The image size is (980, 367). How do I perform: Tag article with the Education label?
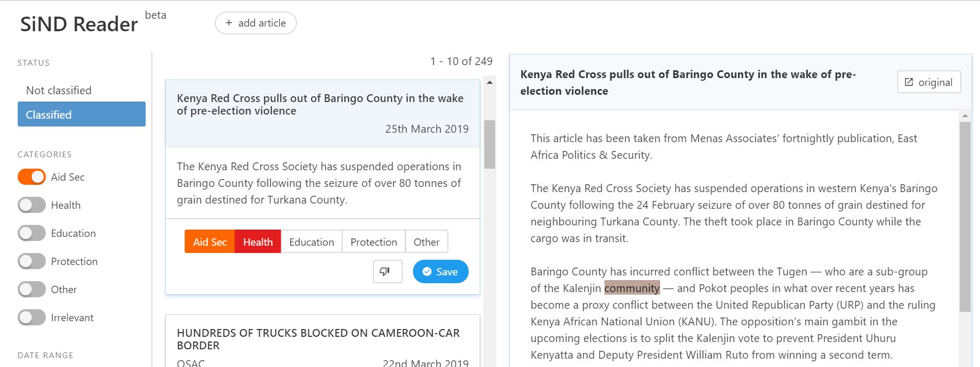(x=312, y=242)
